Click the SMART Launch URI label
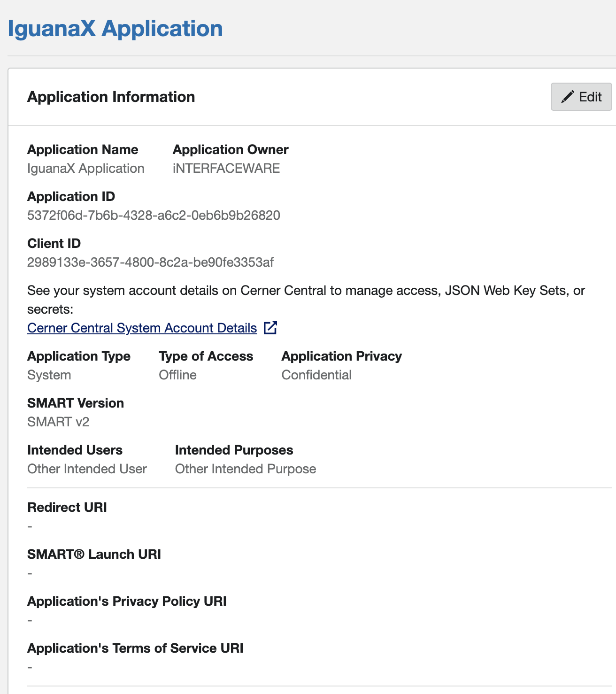Screen dimensions: 616x694 tap(94, 554)
